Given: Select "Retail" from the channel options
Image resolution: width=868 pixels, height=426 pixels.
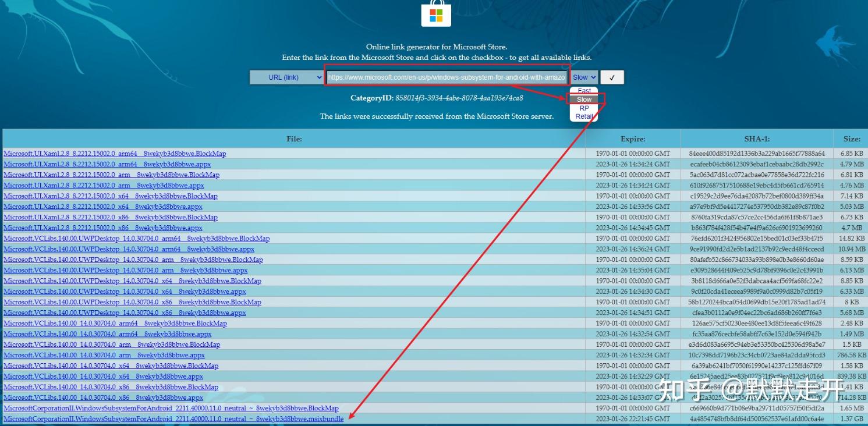Looking at the screenshot, I should coord(584,116).
